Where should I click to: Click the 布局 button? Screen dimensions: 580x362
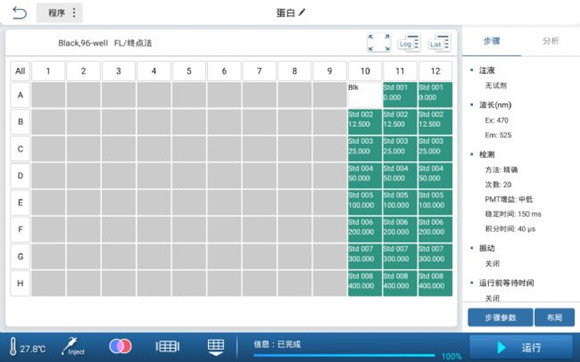(554, 317)
